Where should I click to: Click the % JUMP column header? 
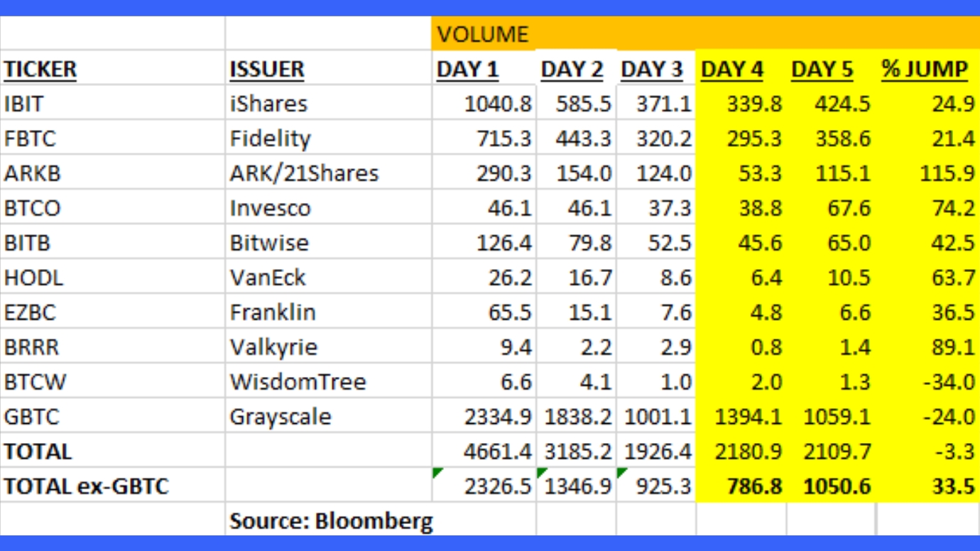[925, 70]
